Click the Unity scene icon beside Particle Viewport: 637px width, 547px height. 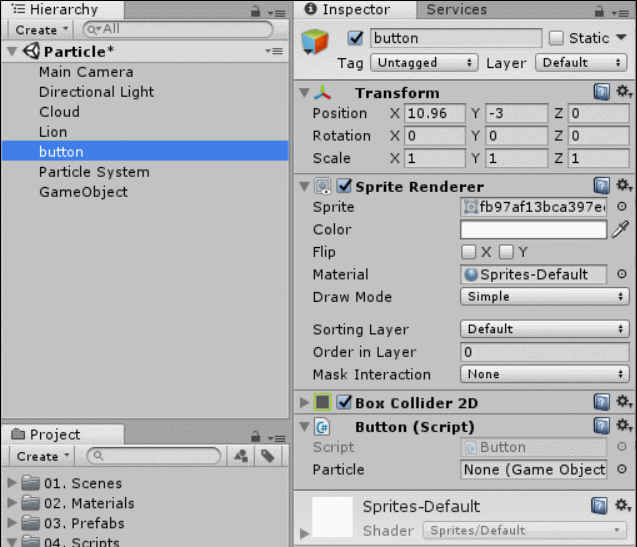[31, 51]
